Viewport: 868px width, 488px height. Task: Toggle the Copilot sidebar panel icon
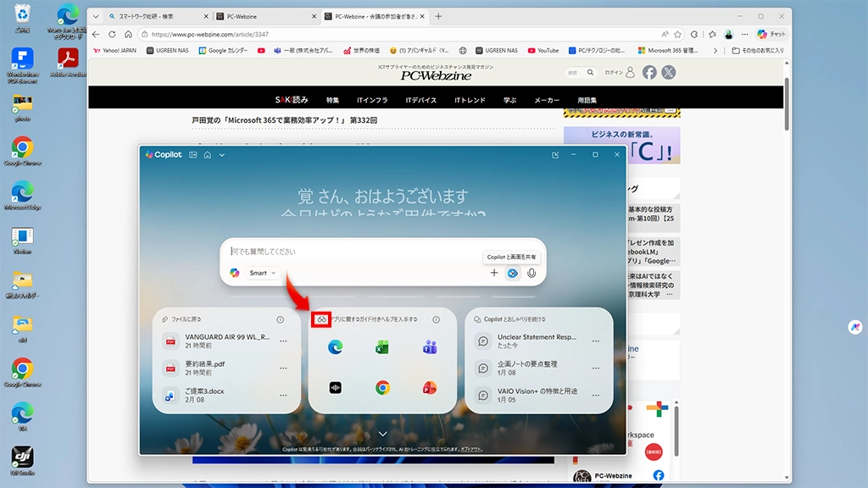(x=193, y=155)
